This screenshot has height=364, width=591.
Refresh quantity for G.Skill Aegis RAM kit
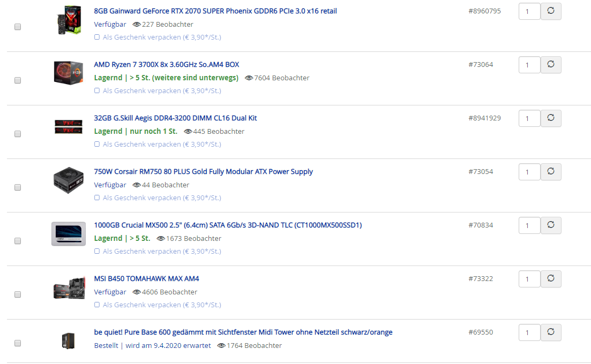[x=551, y=118]
